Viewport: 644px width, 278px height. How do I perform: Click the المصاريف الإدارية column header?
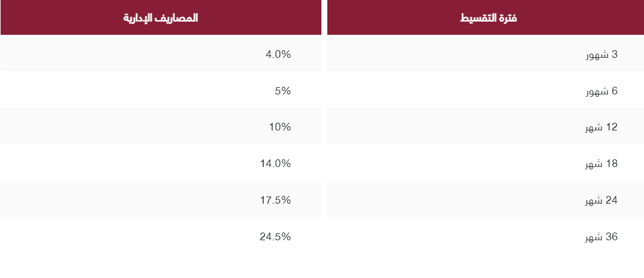click(160, 18)
